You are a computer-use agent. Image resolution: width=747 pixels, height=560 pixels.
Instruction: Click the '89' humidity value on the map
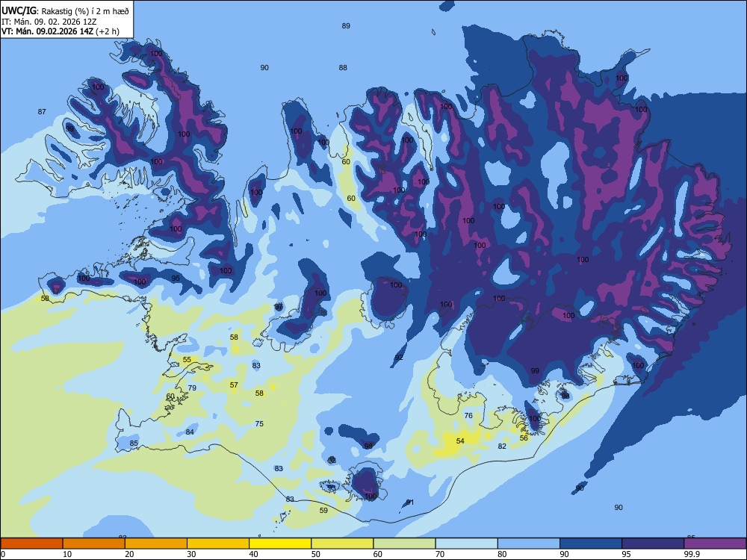click(x=346, y=25)
